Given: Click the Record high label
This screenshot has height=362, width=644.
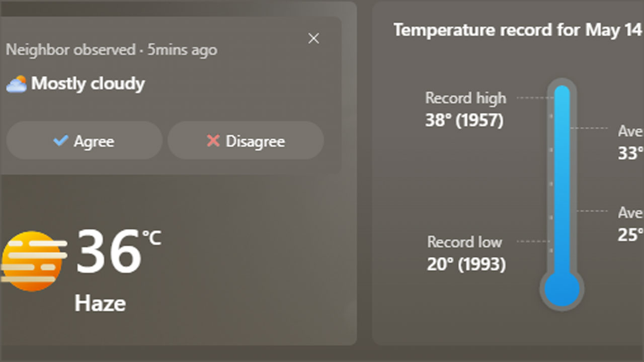Looking at the screenshot, I should click(x=465, y=98).
